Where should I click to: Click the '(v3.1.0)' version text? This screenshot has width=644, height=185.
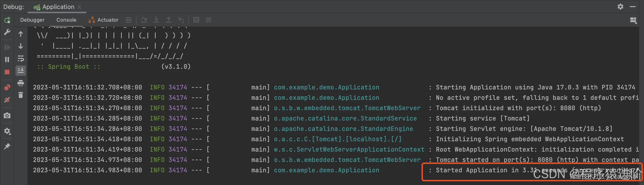click(x=176, y=67)
